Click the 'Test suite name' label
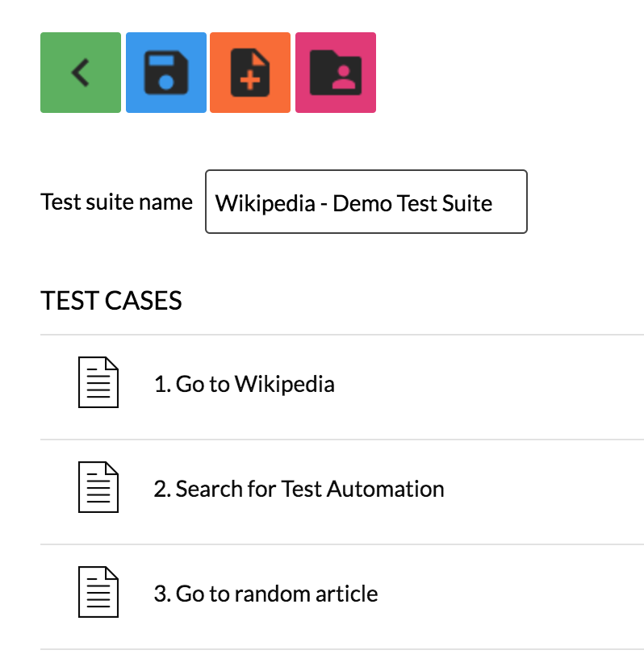 click(x=116, y=202)
